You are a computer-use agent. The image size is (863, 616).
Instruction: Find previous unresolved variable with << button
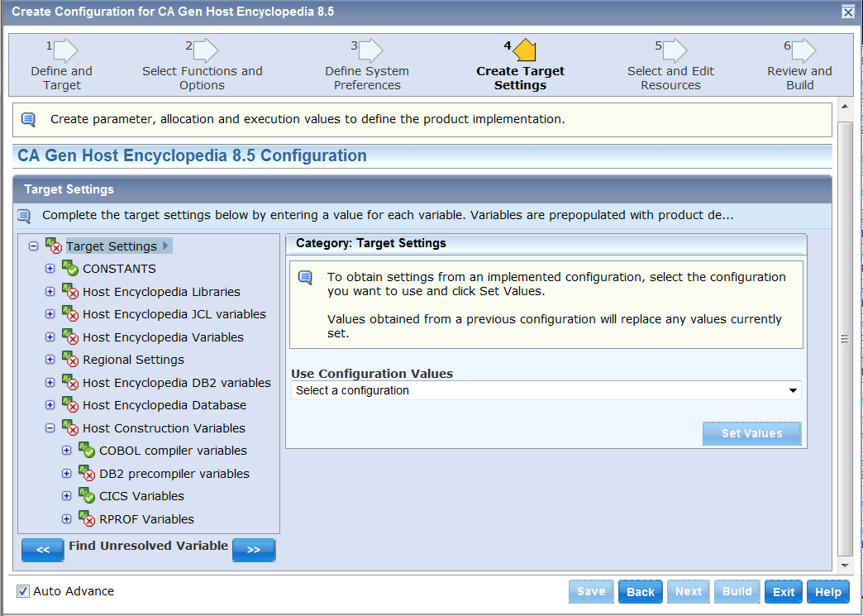tap(43, 550)
